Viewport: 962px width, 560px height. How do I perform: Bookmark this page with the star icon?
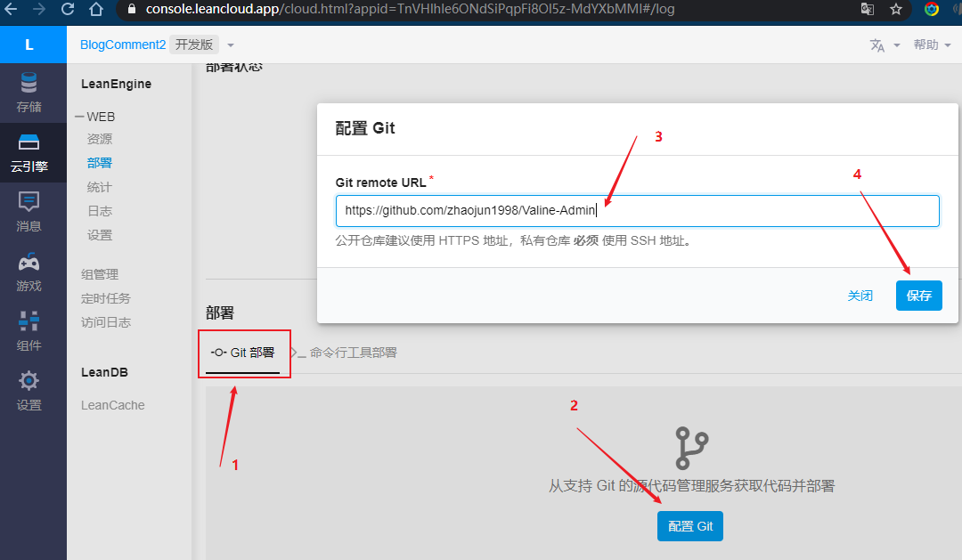pos(896,9)
